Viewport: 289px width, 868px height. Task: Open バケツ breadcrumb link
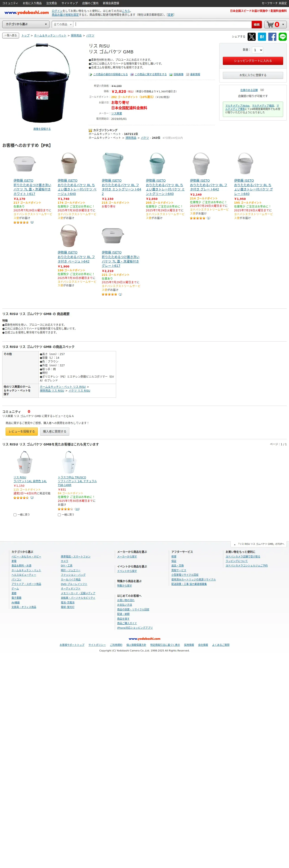[90, 35]
